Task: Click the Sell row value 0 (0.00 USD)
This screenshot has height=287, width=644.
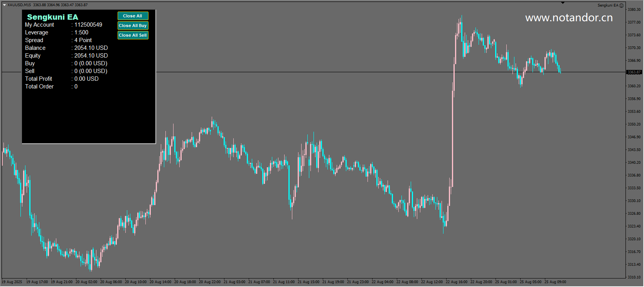Action: pos(91,71)
